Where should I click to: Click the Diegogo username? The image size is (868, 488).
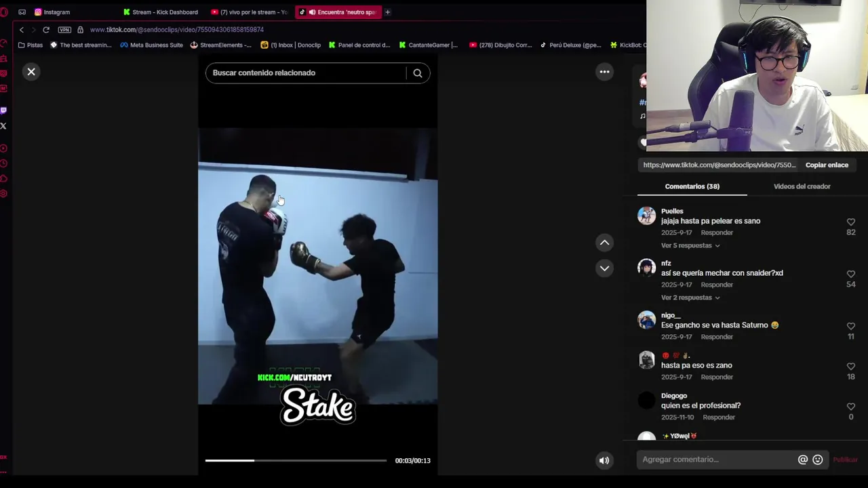(x=674, y=396)
